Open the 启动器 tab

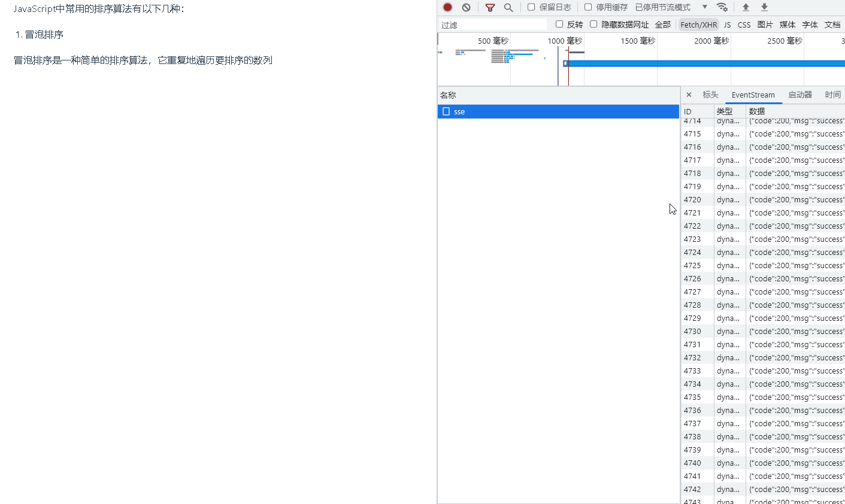tap(800, 95)
